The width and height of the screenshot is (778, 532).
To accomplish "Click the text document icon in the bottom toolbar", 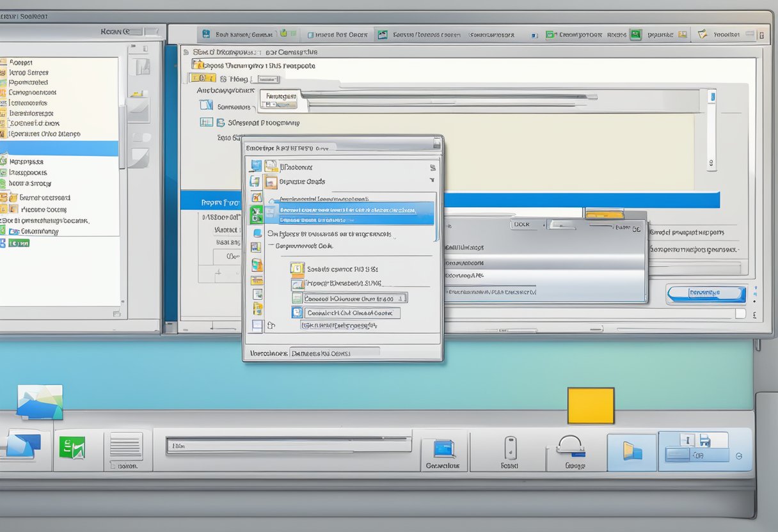I will (126, 446).
